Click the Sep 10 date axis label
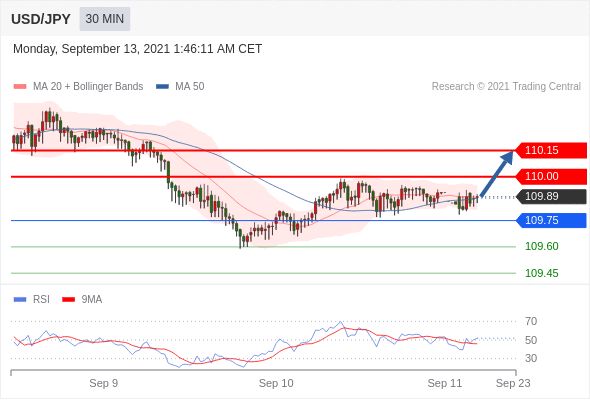590x400 pixels. click(276, 383)
